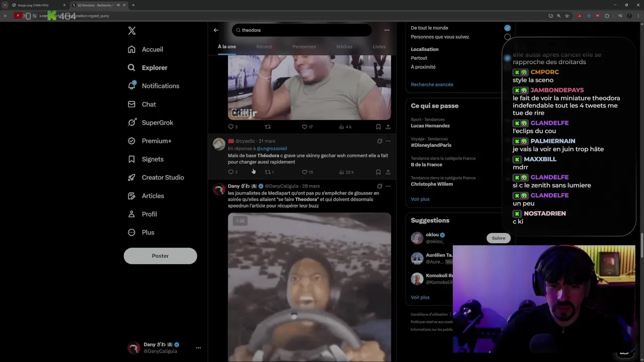Click the Signets bookmark icon
The height and width of the screenshot is (362, 644).
pyautogui.click(x=132, y=159)
